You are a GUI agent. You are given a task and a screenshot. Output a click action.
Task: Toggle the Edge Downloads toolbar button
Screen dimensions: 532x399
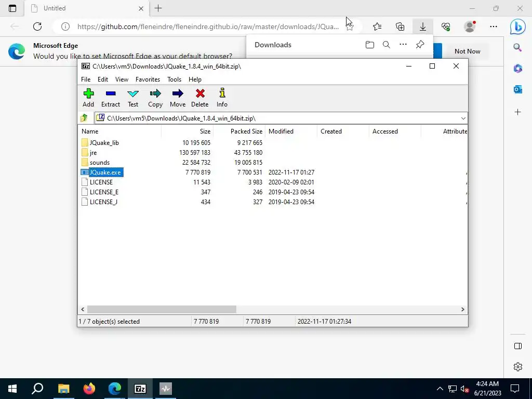(x=423, y=26)
